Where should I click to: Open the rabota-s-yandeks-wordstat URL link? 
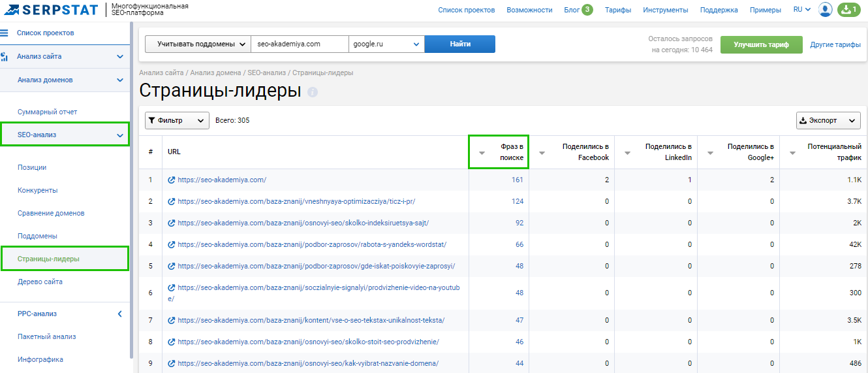[x=312, y=244]
